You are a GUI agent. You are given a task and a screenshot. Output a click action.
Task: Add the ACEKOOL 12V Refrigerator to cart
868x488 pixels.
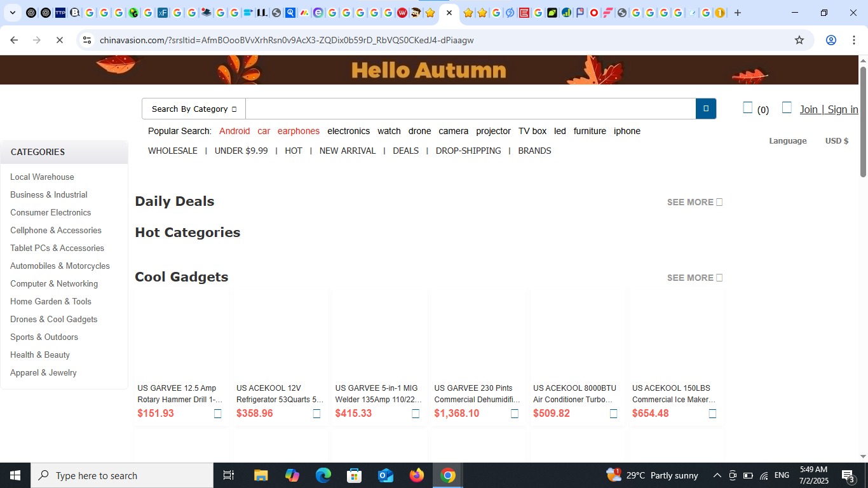(317, 414)
